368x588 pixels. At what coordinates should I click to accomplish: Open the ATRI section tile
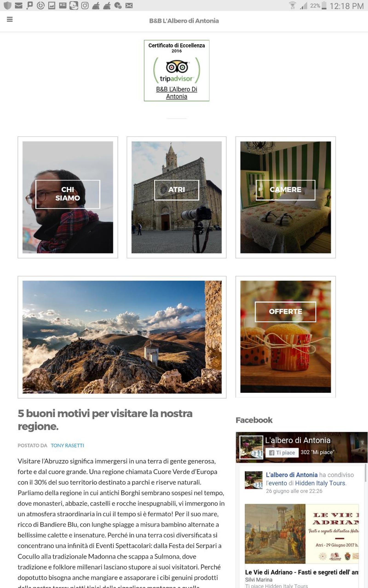176,190
